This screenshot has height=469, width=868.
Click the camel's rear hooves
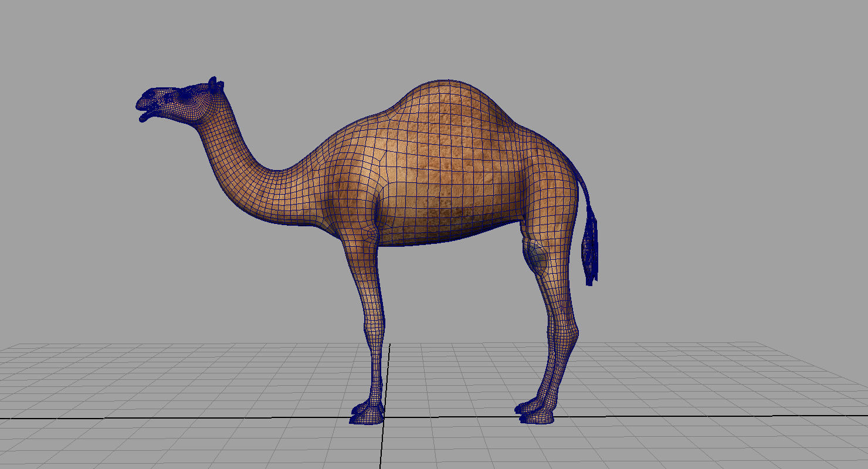(535, 412)
